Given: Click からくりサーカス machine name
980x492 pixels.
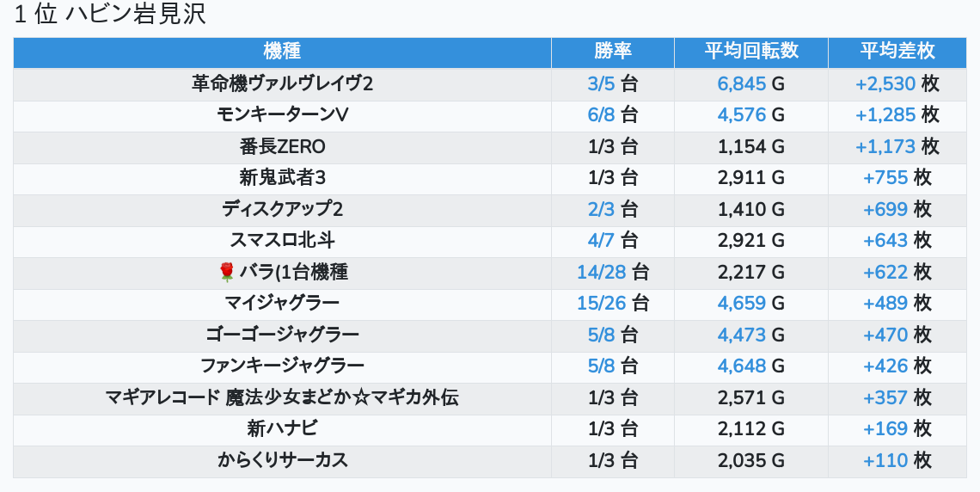Looking at the screenshot, I should tap(282, 460).
